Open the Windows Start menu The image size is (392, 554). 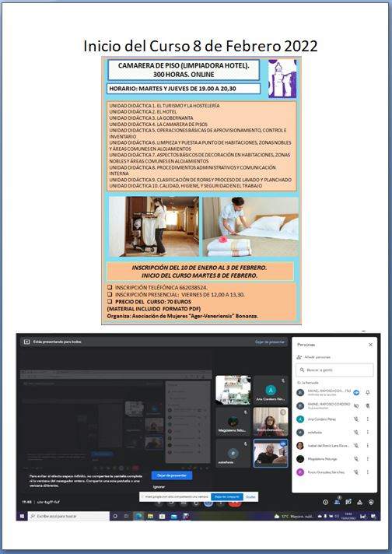tap(22, 516)
